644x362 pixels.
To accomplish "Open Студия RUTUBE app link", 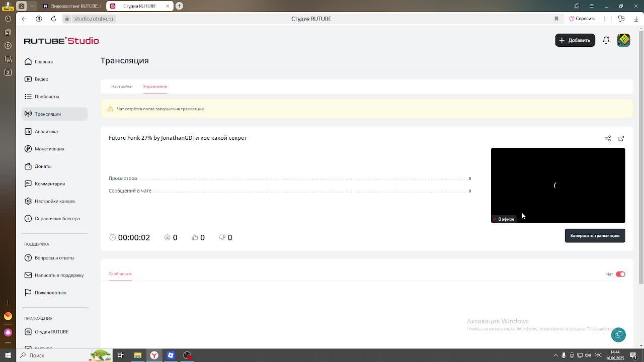I will point(54,332).
